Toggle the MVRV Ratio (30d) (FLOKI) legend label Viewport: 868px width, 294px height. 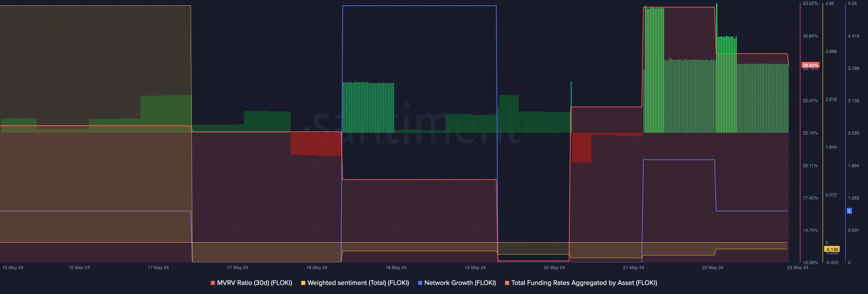pyautogui.click(x=255, y=283)
